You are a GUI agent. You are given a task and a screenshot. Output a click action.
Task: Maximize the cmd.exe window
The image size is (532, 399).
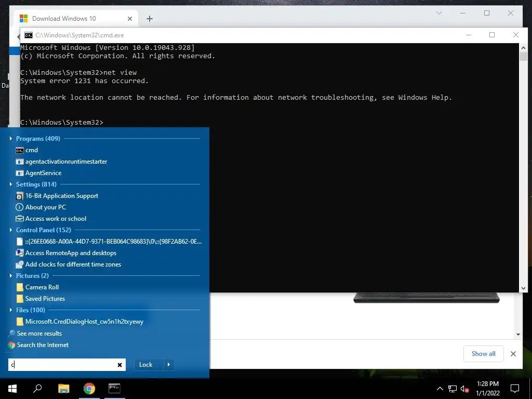pos(492,35)
